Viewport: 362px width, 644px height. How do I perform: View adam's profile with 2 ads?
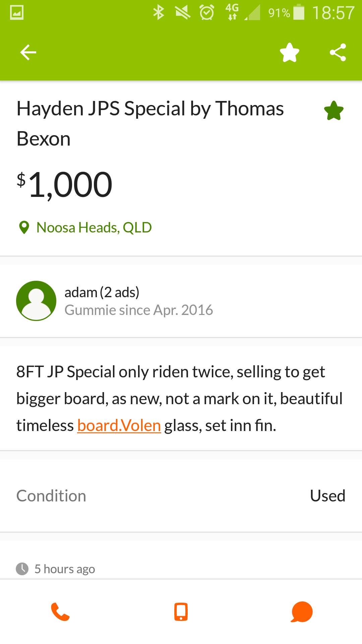[x=102, y=292]
